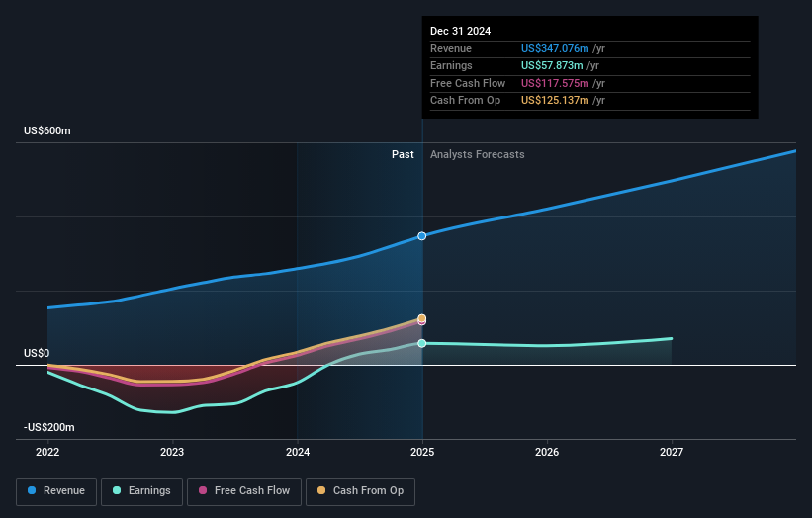The image size is (812, 518).
Task: Select the orange Cash From Op data point
Action: 422,318
